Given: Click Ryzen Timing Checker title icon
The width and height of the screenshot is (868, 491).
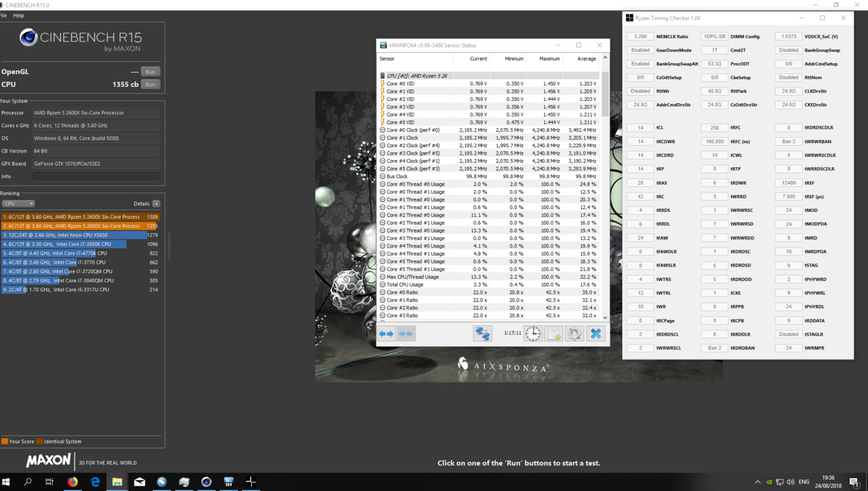Looking at the screenshot, I should [629, 18].
